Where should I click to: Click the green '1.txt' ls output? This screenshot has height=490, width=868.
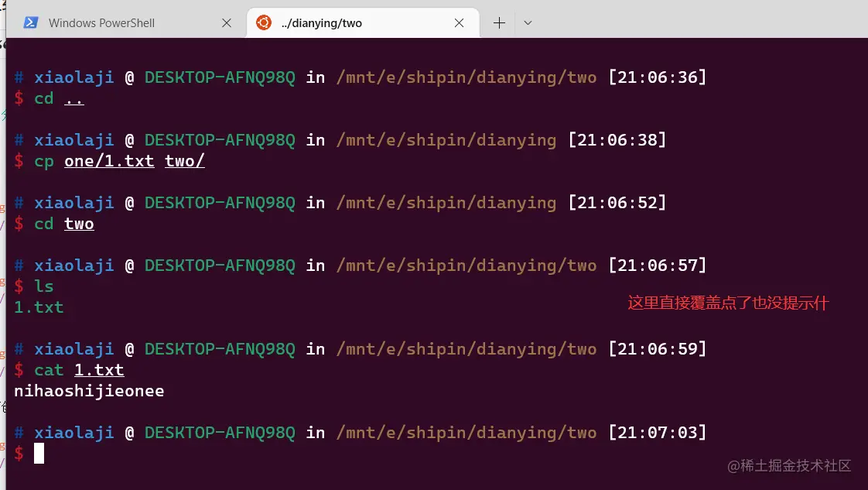39,307
